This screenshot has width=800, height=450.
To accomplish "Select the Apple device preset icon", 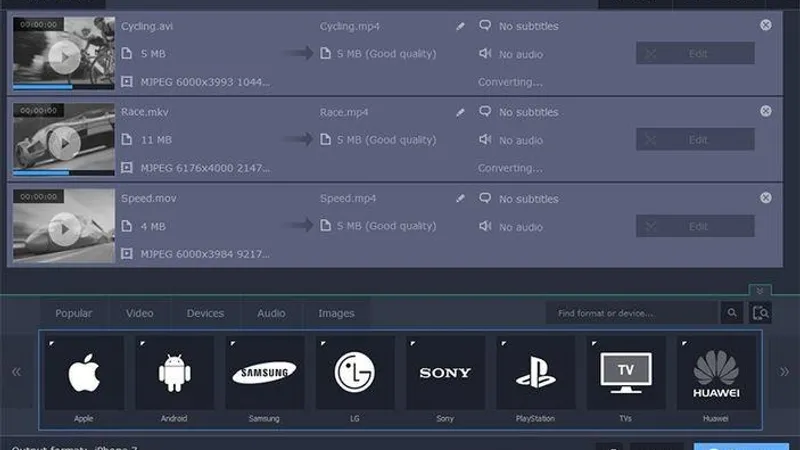I will coord(84,373).
